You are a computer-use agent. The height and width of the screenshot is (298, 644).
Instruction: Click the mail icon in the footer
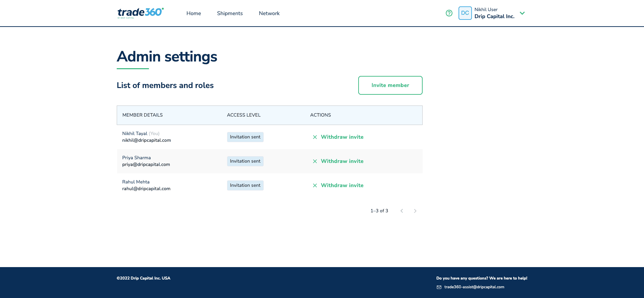pyautogui.click(x=439, y=287)
